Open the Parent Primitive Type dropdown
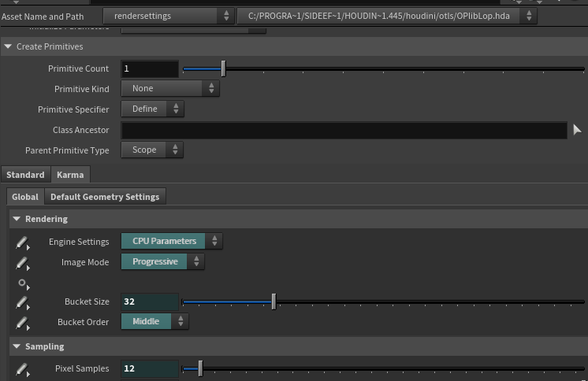Image resolution: width=588 pixels, height=381 pixels. pyautogui.click(x=152, y=150)
